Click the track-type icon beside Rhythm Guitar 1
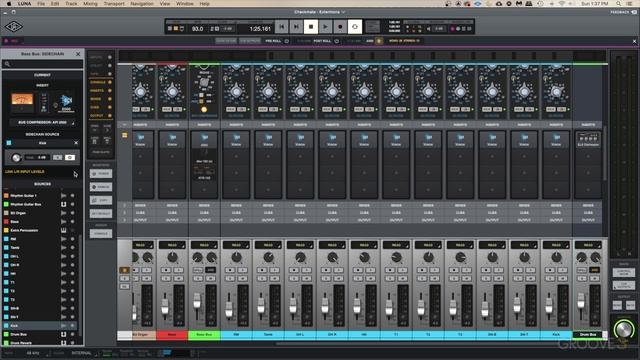 point(64,196)
